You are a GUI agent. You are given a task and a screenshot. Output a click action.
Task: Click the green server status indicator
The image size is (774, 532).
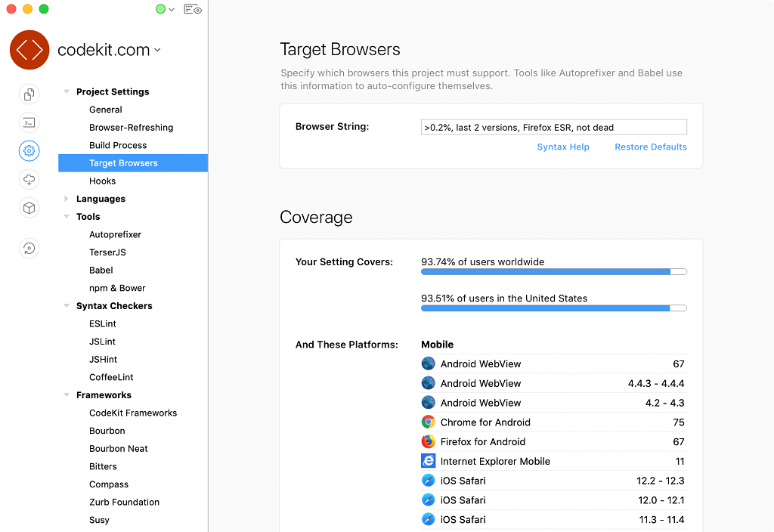[x=160, y=9]
